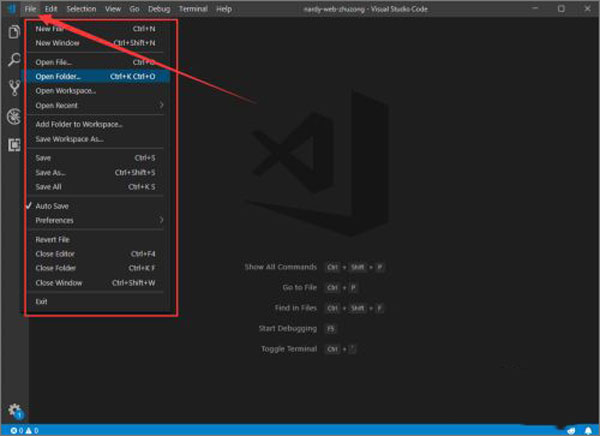Minimize the Visual Studio Code window

535,8
